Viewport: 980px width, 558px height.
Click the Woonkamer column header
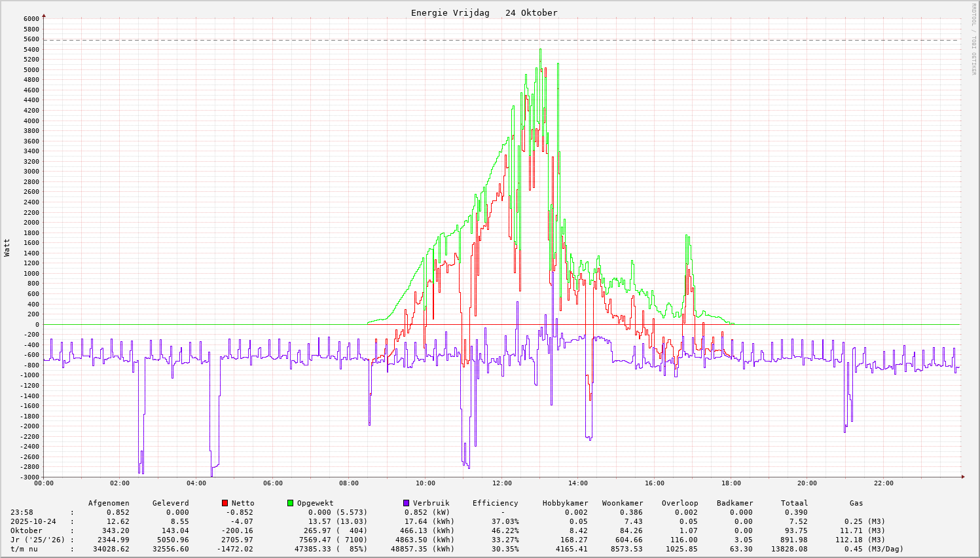tap(622, 503)
